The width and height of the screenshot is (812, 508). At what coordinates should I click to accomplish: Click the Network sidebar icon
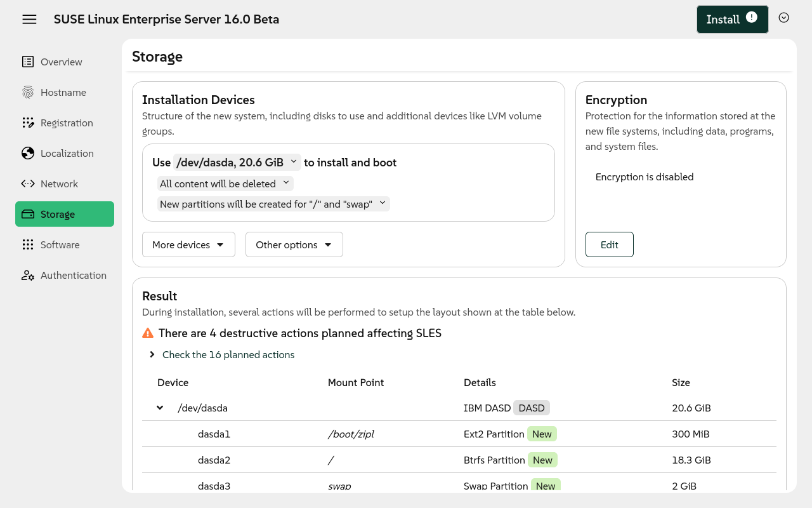pos(28,184)
